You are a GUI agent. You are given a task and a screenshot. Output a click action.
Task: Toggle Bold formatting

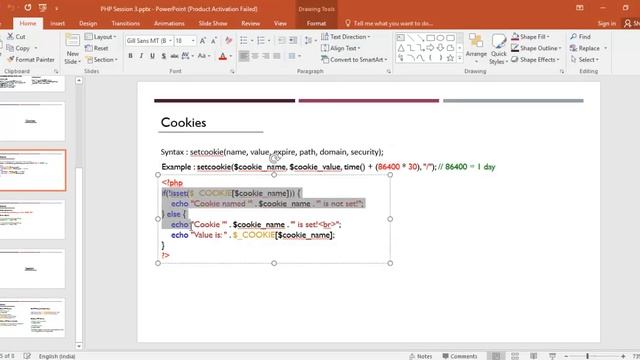coord(130,56)
